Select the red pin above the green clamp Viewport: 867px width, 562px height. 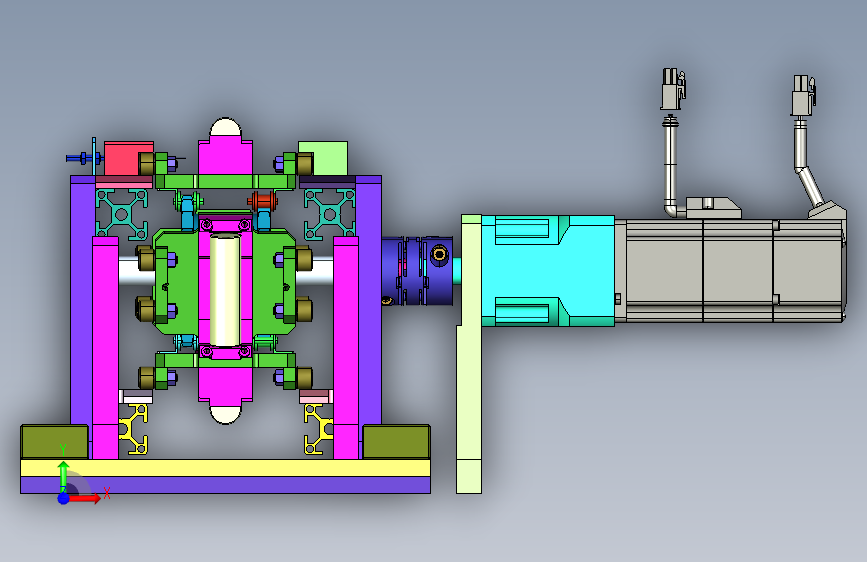[263, 201]
